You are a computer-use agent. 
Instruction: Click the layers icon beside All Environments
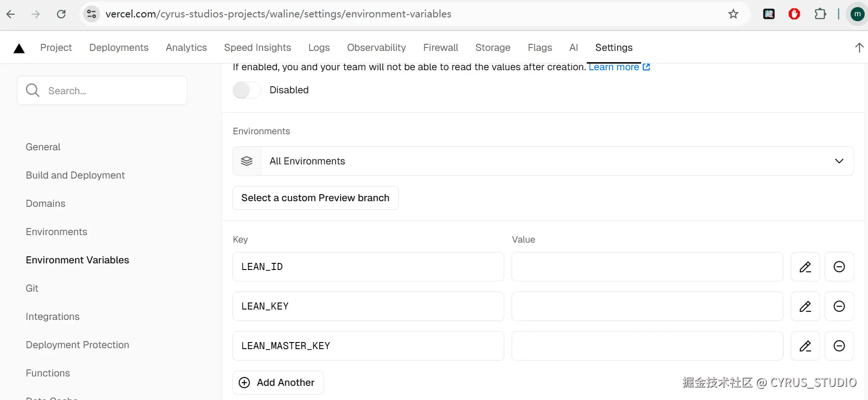point(247,161)
